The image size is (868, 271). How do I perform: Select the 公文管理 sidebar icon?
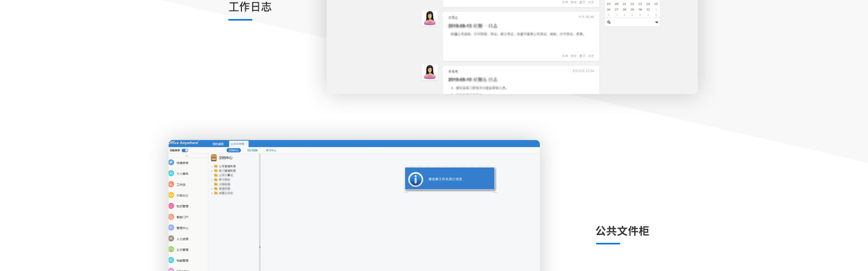point(171,249)
